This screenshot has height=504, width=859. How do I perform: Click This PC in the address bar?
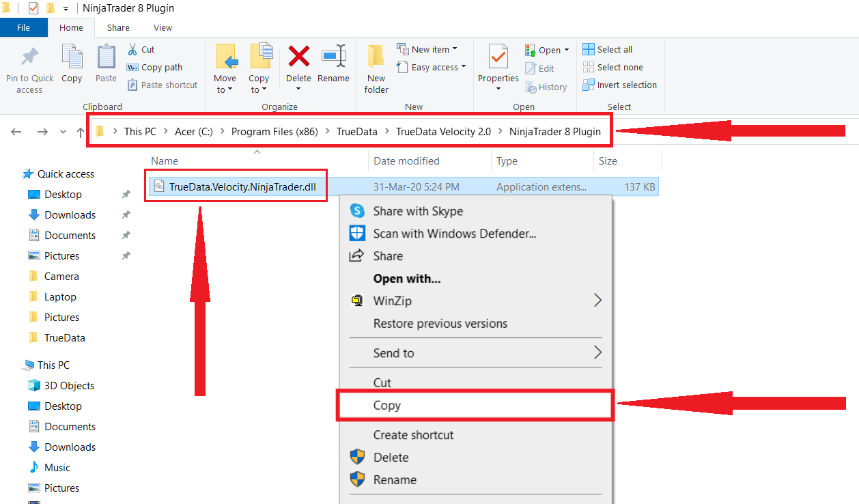click(140, 132)
